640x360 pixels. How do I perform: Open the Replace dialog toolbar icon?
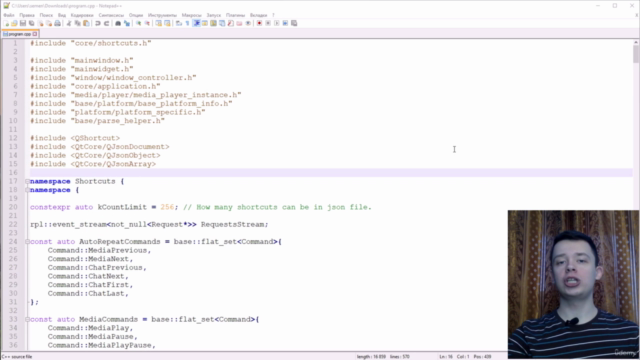127,23
